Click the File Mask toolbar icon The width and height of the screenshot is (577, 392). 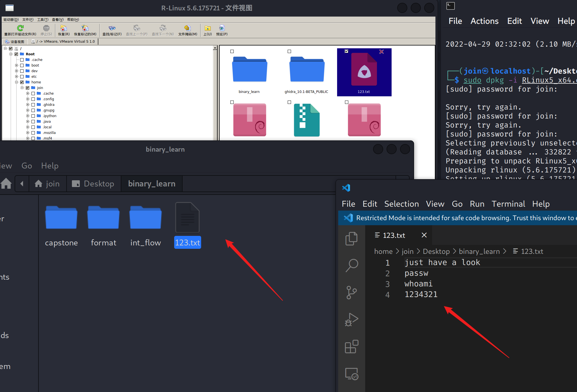[187, 28]
